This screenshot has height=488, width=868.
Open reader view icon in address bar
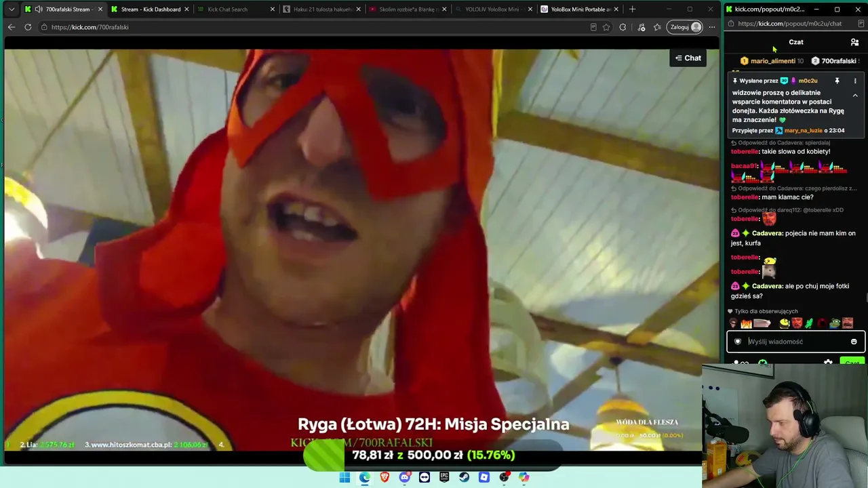tap(593, 27)
